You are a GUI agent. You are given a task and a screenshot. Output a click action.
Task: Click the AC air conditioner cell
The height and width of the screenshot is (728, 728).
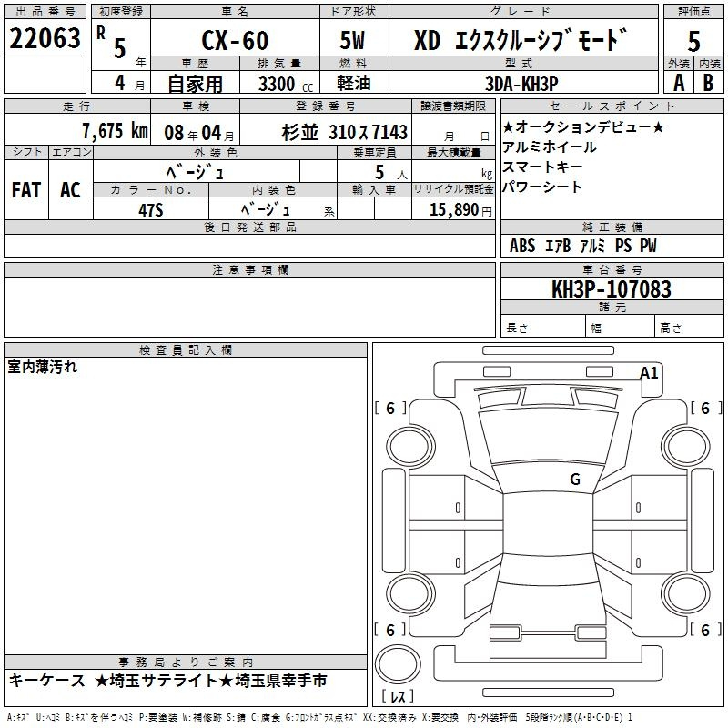[70, 189]
